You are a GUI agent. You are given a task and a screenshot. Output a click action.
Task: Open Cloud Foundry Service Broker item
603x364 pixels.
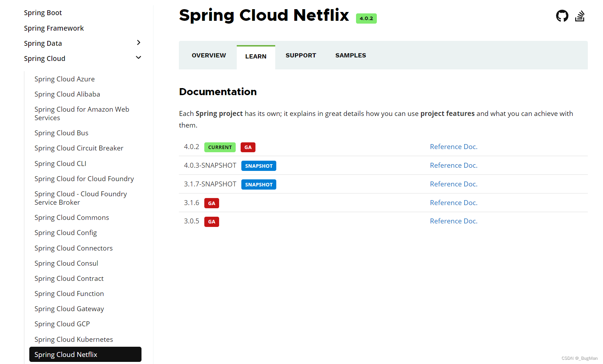pos(81,198)
